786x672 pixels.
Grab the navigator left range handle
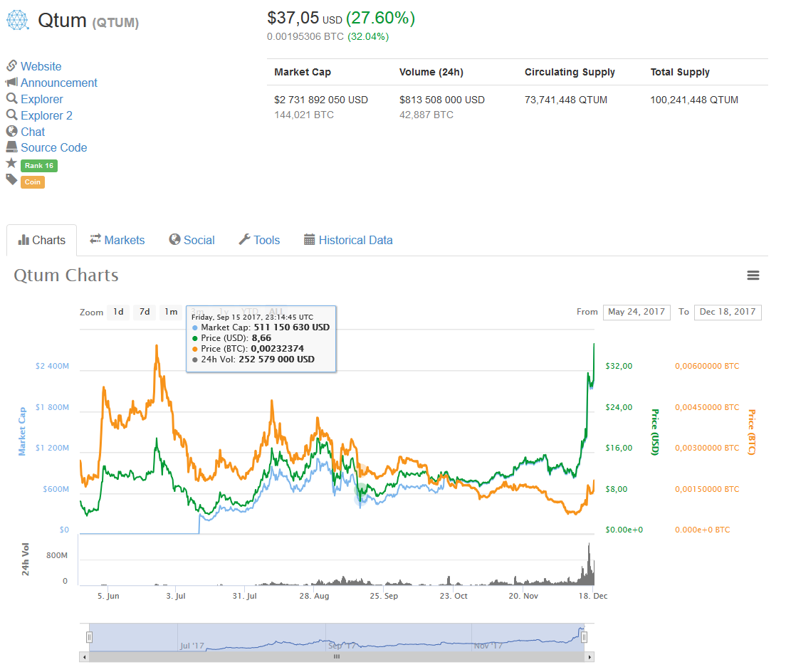click(89, 637)
